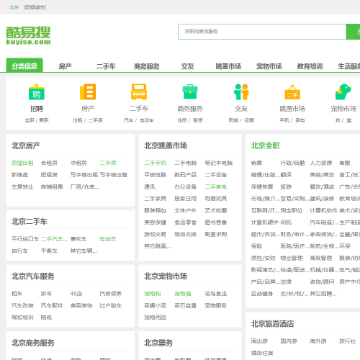Open the 商铺租售 link
This screenshot has width=360, height=360.
(x=52, y=187)
